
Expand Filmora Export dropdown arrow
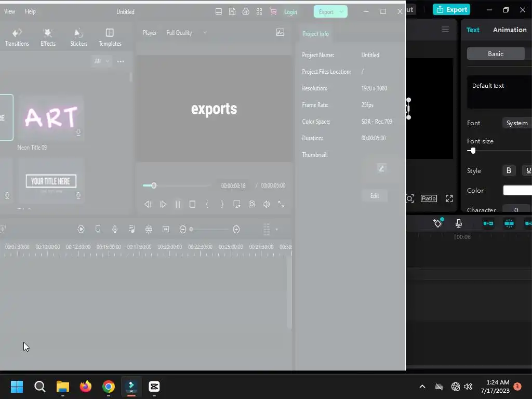point(341,12)
